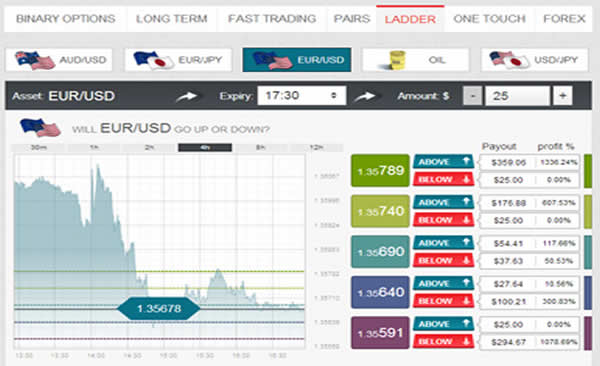Click the $27.64 payout value
The height and width of the screenshot is (366, 600).
click(x=509, y=284)
